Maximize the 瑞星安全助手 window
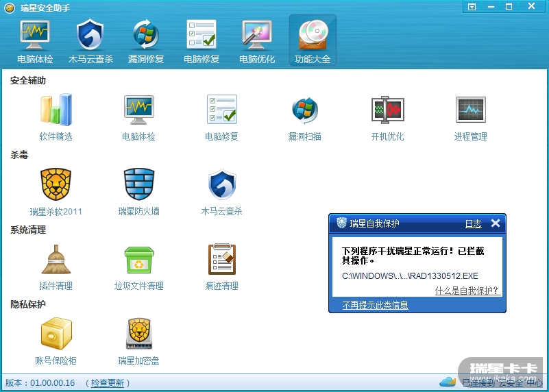Image resolution: width=549 pixels, height=392 pixels. tap(509, 7)
